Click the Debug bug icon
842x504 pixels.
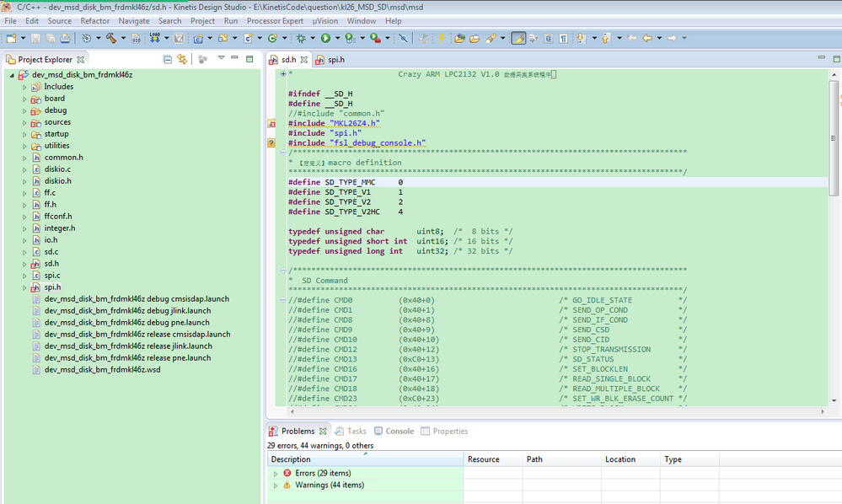[302, 38]
